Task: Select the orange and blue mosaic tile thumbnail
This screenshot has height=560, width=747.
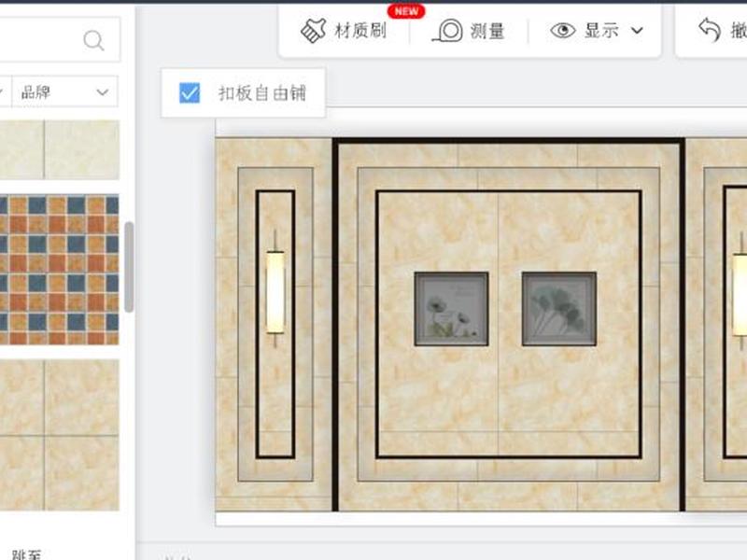Action: [x=60, y=270]
